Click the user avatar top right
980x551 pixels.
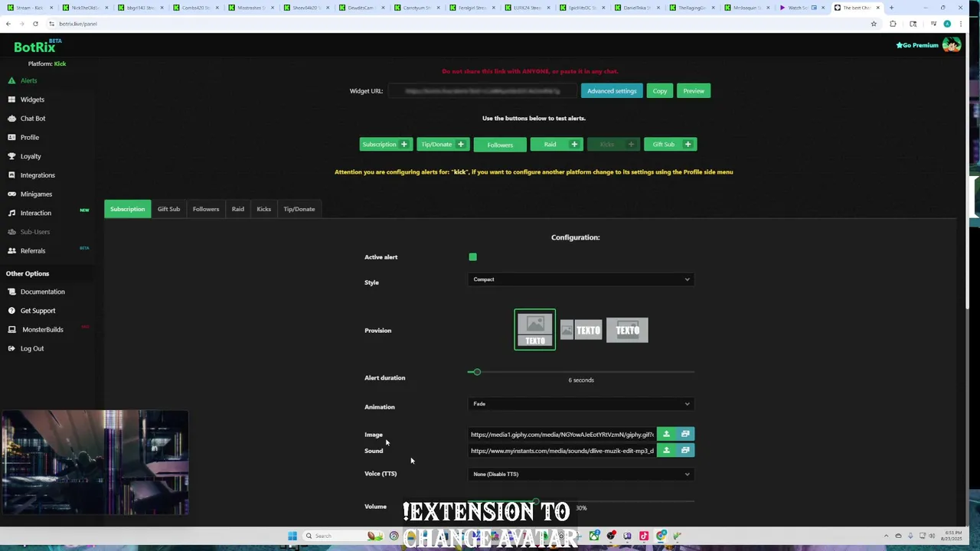pos(951,45)
